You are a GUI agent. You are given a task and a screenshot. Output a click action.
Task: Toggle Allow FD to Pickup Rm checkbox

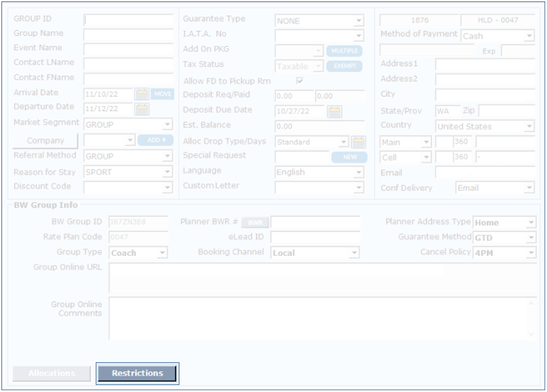coord(299,81)
